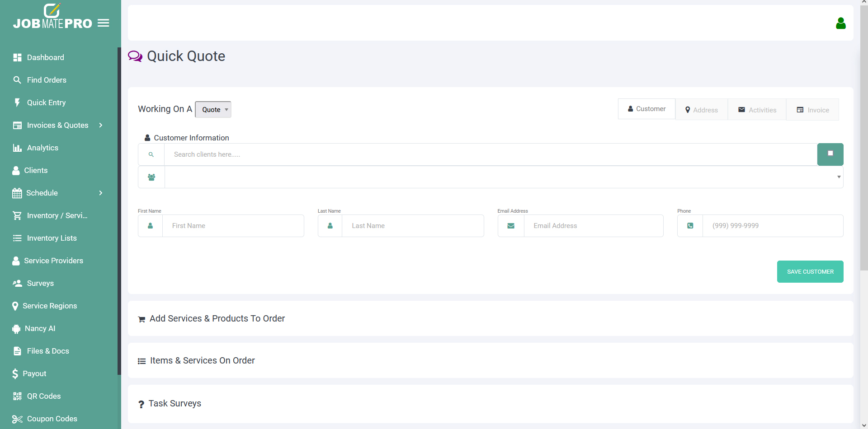Open the user profile icon
Image resolution: width=868 pixels, height=429 pixels.
click(840, 23)
